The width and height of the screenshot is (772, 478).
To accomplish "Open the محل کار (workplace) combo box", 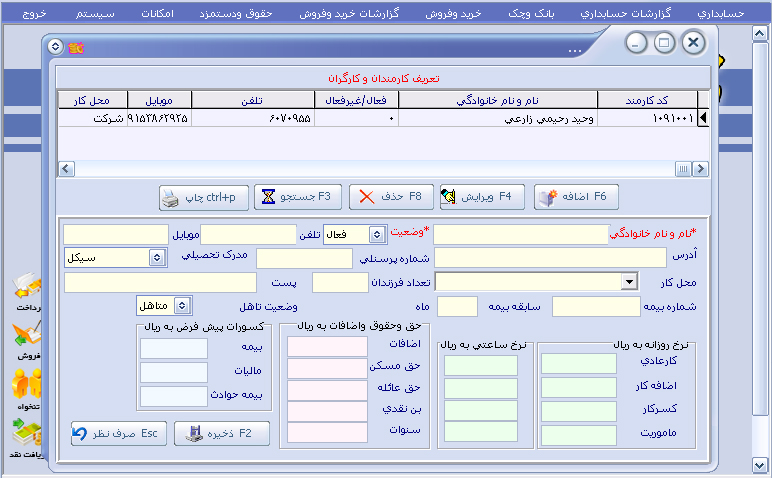I will (628, 282).
